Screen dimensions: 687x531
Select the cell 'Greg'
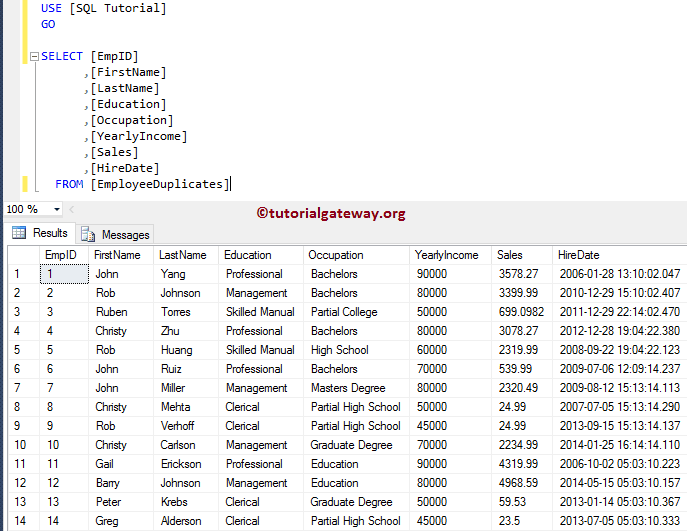[x=121, y=521]
